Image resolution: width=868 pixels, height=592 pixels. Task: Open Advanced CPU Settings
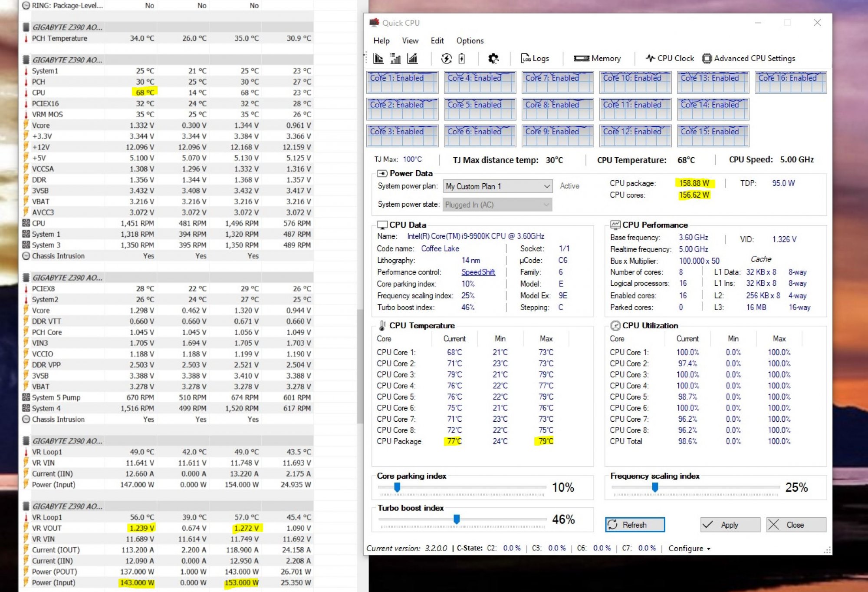[x=749, y=58]
